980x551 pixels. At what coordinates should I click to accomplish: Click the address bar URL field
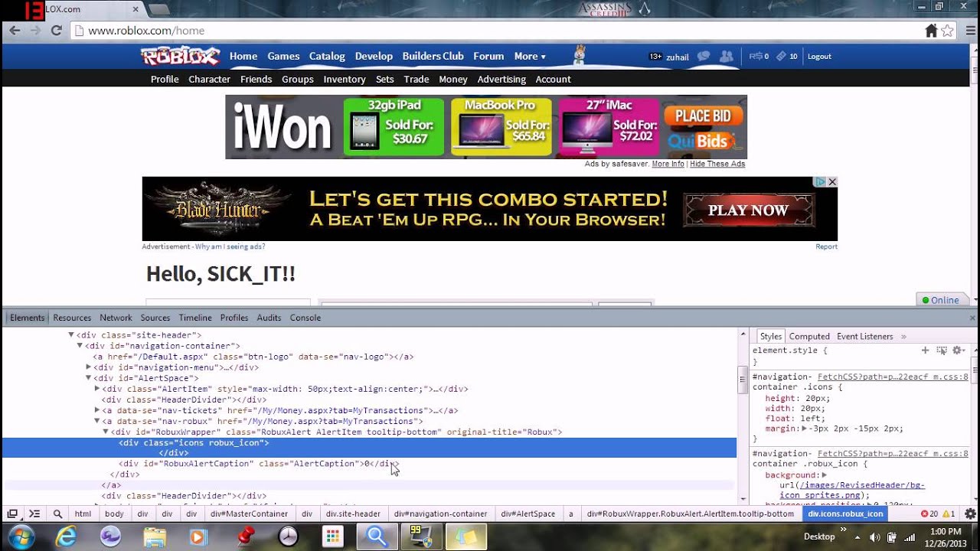[498, 31]
